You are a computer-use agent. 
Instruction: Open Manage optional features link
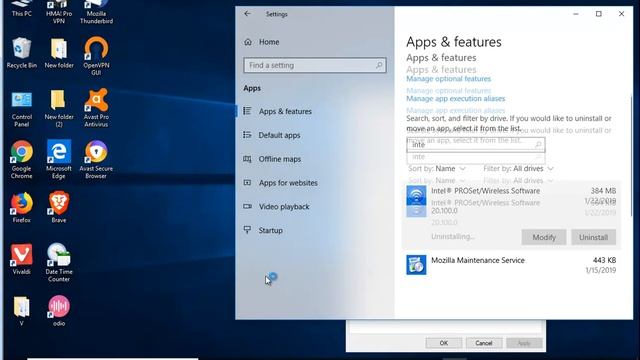(448, 78)
